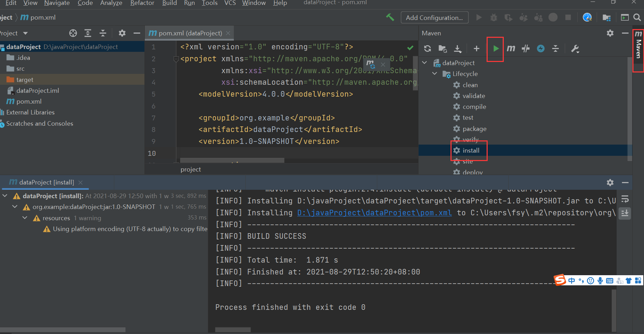The width and height of the screenshot is (644, 334).
Task: Select install lifecycle goal
Action: point(471,150)
